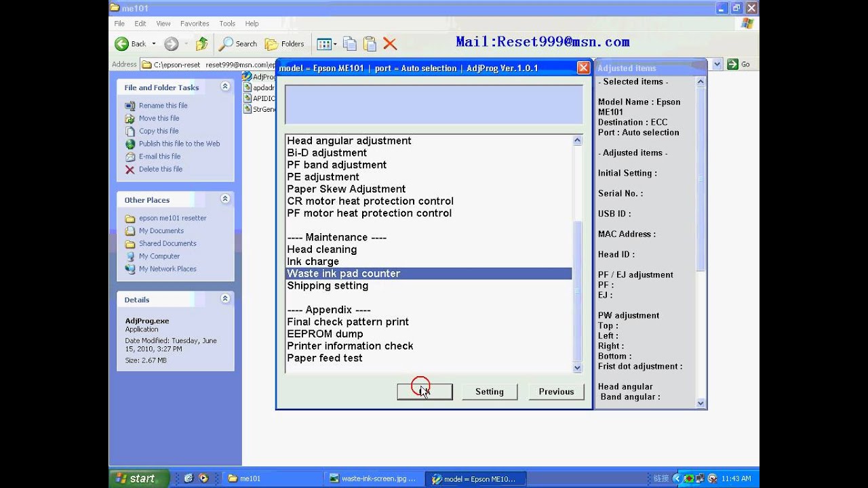The image size is (868, 488).
Task: Click Adjusted Items panel scrollbar down arrow
Action: [x=701, y=403]
